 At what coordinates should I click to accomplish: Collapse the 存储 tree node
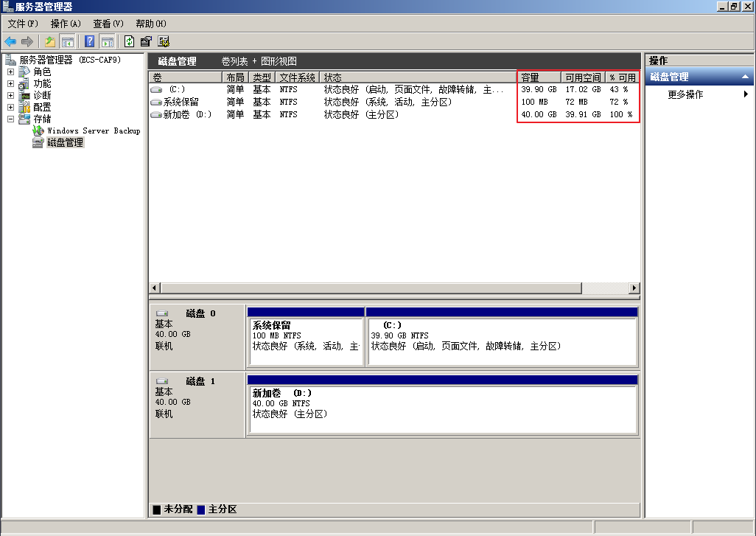10,119
